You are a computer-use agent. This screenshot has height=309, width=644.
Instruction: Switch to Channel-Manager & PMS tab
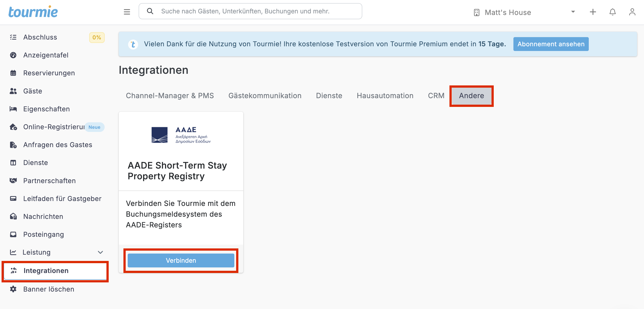click(x=169, y=95)
